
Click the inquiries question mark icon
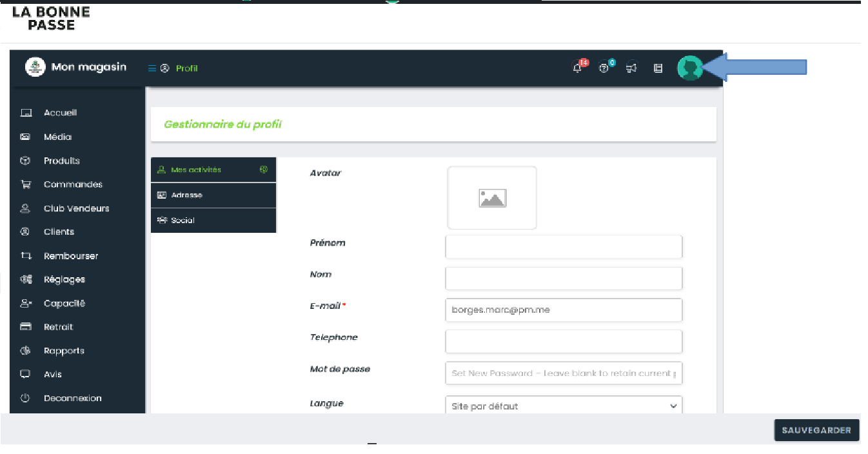pos(604,68)
